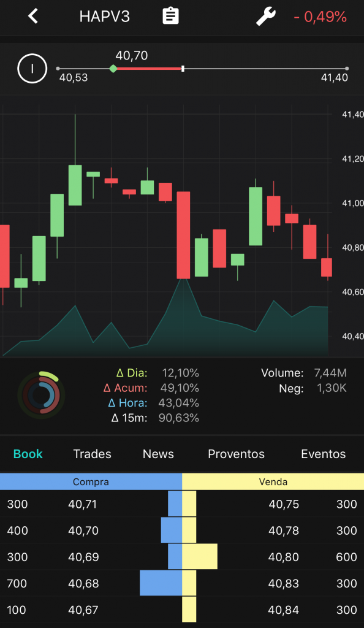
Task: Tap the HAPV3 ticker title
Action: [x=104, y=17]
